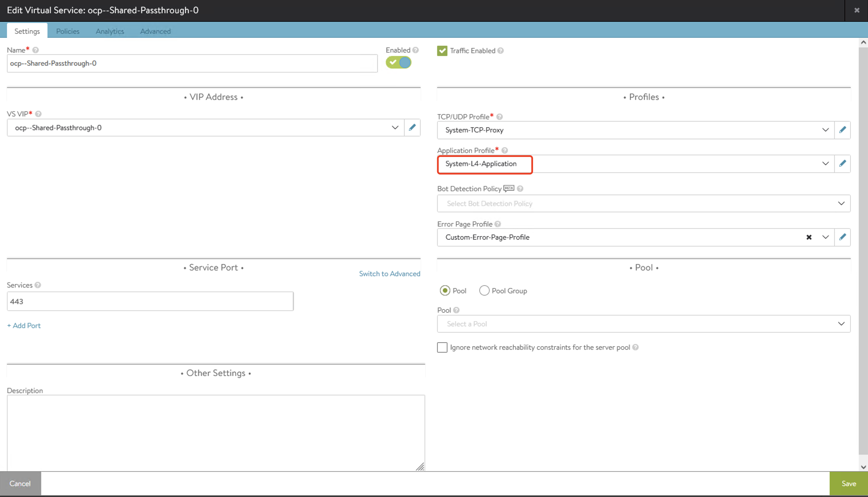Expand the Bot Detection Policy dropdown
Viewport: 868px width, 497px height.
tap(643, 204)
